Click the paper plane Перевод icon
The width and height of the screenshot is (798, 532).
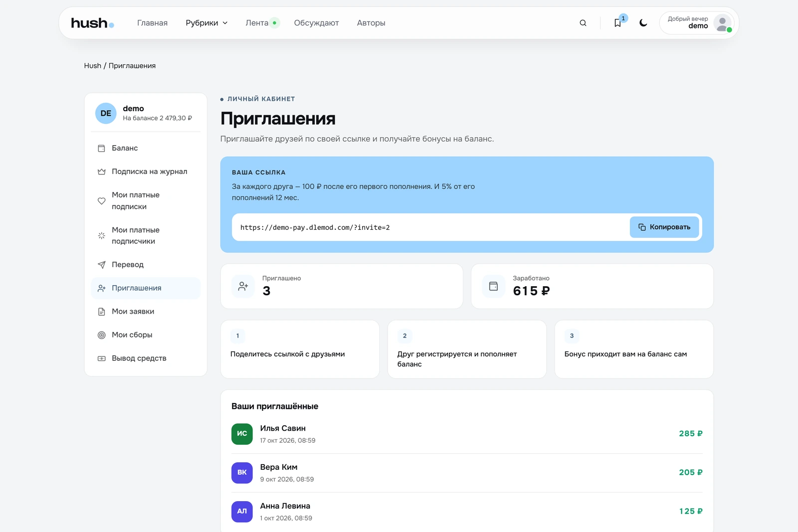pos(102,265)
